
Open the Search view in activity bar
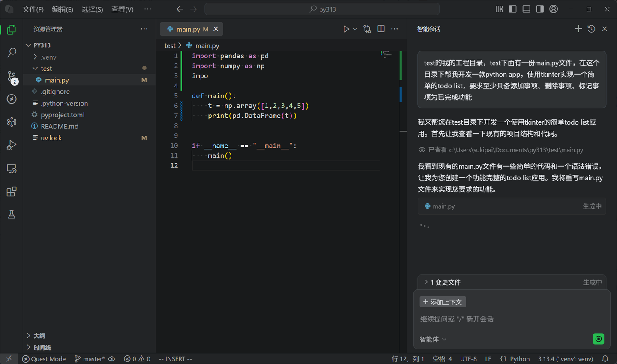[12, 53]
